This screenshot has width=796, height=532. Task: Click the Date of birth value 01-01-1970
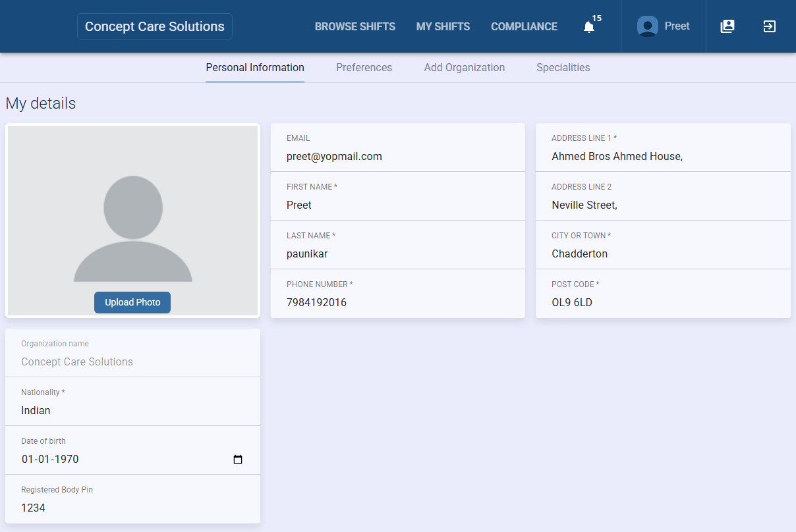pos(50,459)
